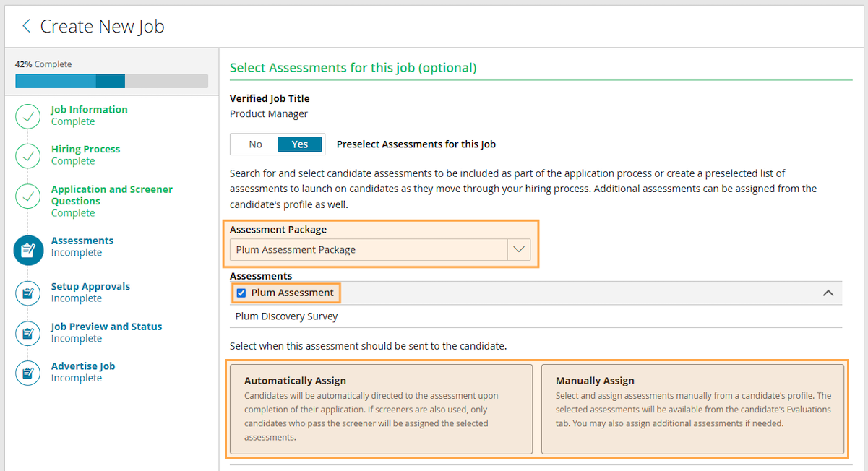
Task: Click the Advertise Job step icon
Action: (27, 373)
